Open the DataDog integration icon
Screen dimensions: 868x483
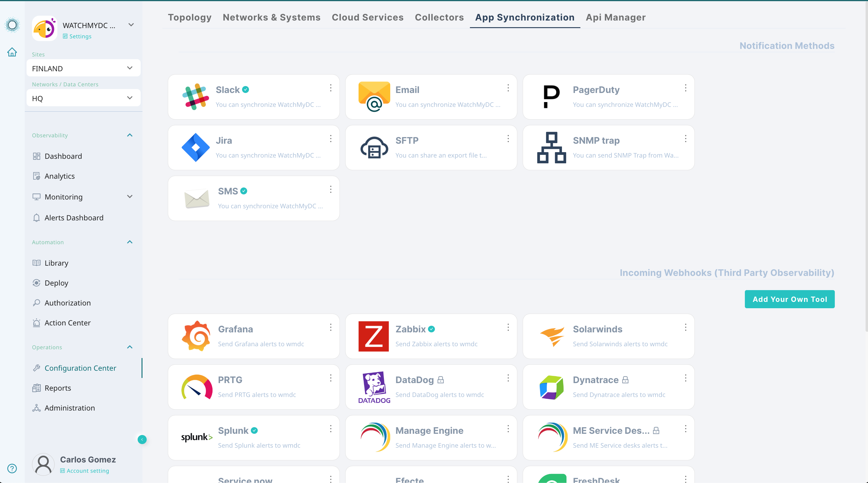click(x=374, y=387)
